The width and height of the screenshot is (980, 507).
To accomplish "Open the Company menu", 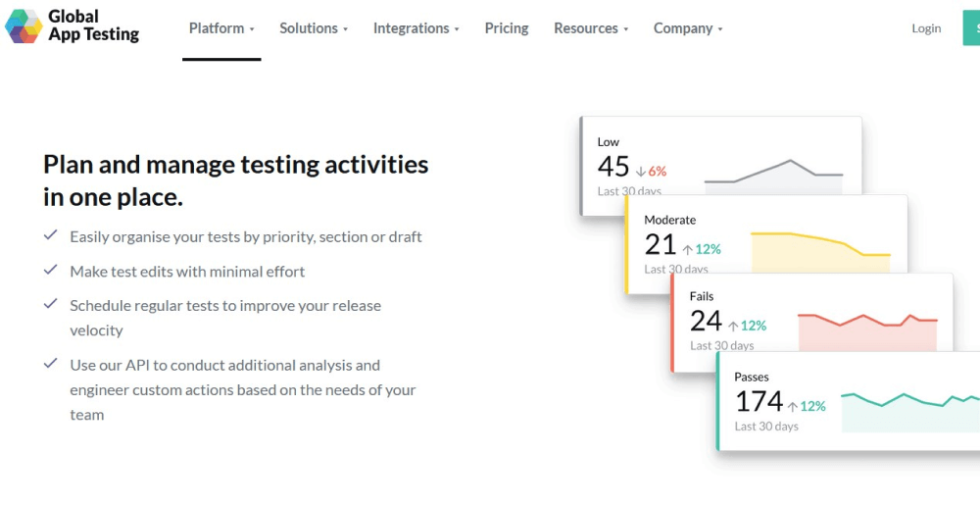I will 688,28.
